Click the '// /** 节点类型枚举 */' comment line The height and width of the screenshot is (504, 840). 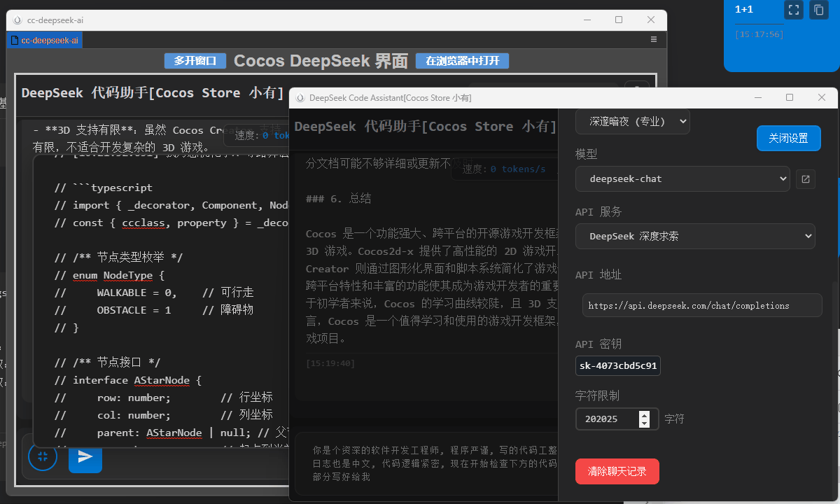pyautogui.click(x=119, y=258)
